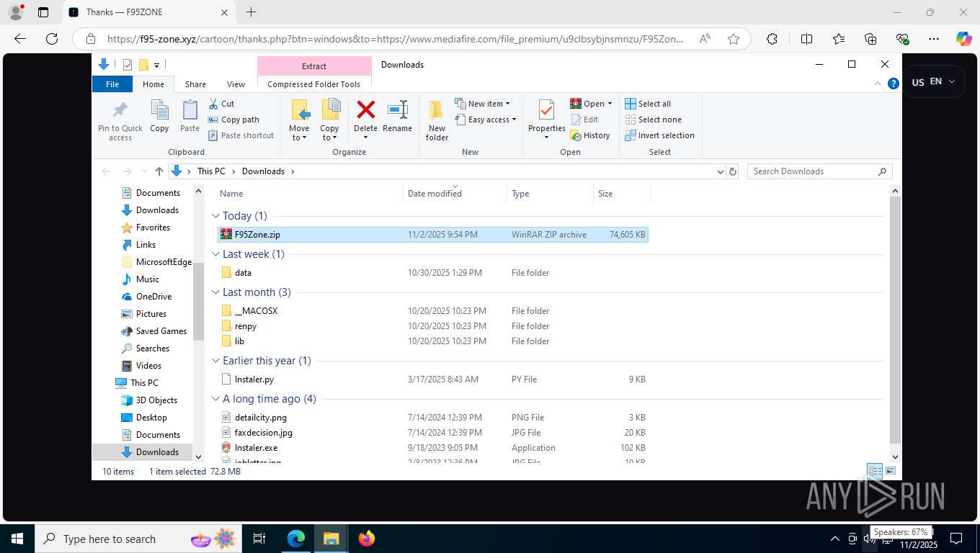Switch to Details view in status bar

pos(876,472)
